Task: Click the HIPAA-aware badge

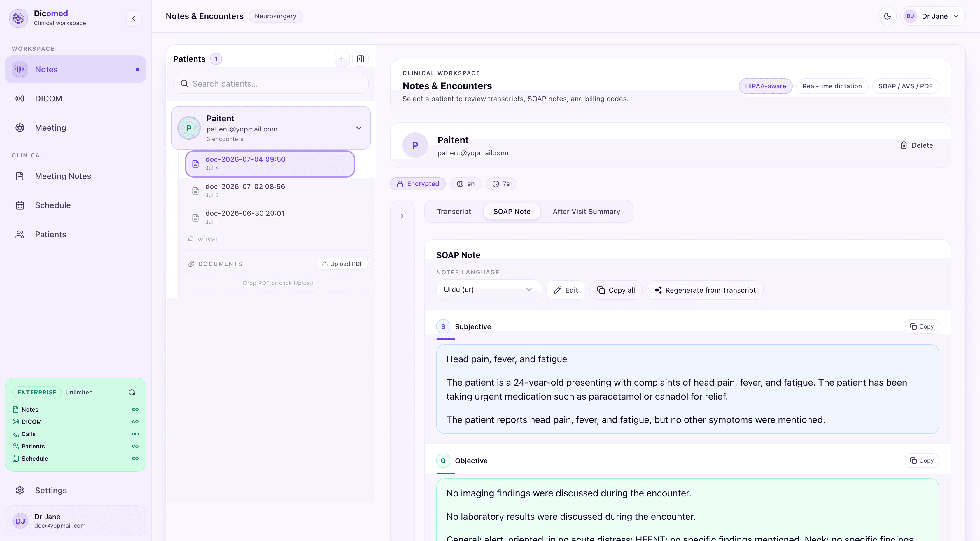Action: pos(765,86)
